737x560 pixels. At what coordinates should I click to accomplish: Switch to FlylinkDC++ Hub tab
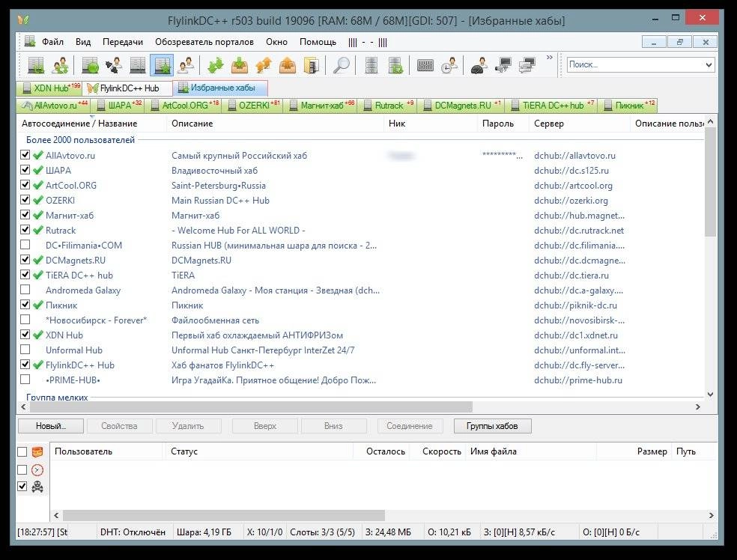coord(128,88)
